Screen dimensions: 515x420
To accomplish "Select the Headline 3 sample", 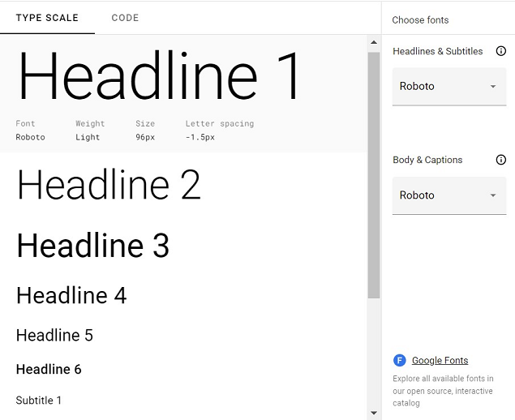I will (x=93, y=245).
